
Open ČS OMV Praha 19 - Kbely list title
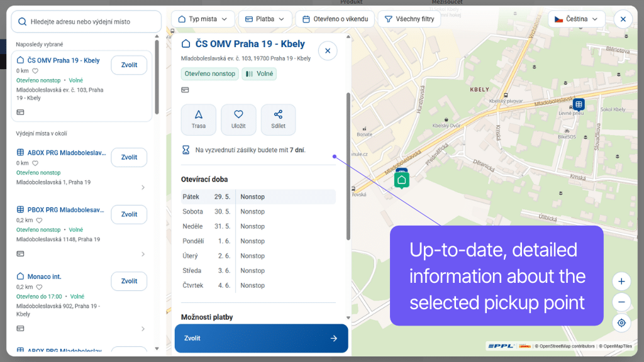point(64,60)
